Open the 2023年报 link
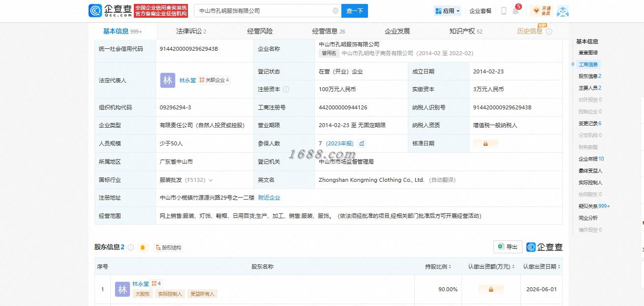The image size is (644, 306). pyautogui.click(x=339, y=143)
